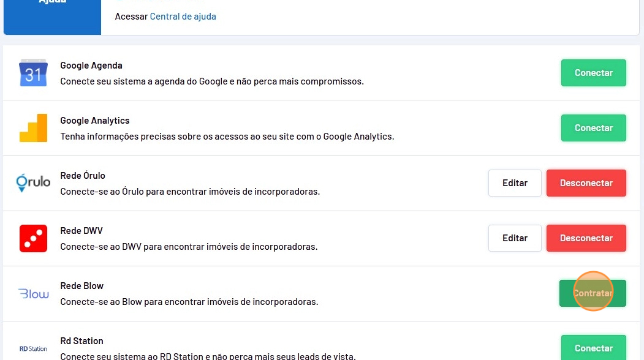Click the RD Station logo icon
The image size is (644, 360).
pos(33,348)
